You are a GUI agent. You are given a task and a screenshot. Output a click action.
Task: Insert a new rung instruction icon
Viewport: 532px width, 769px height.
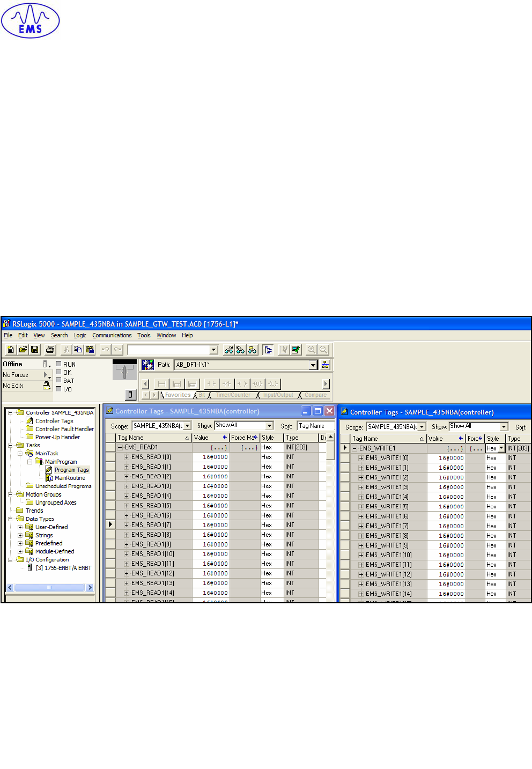(x=161, y=383)
